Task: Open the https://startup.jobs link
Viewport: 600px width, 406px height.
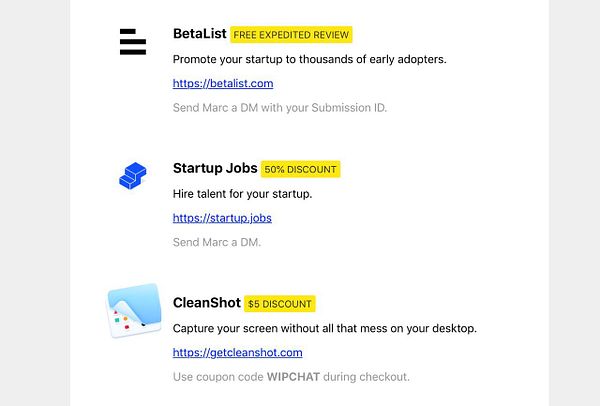Action: click(222, 218)
